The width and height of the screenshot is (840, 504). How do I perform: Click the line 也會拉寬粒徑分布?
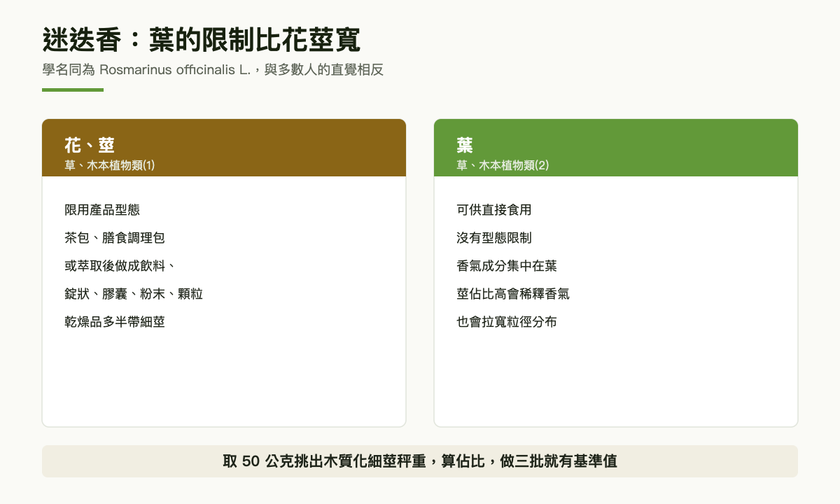tap(507, 322)
